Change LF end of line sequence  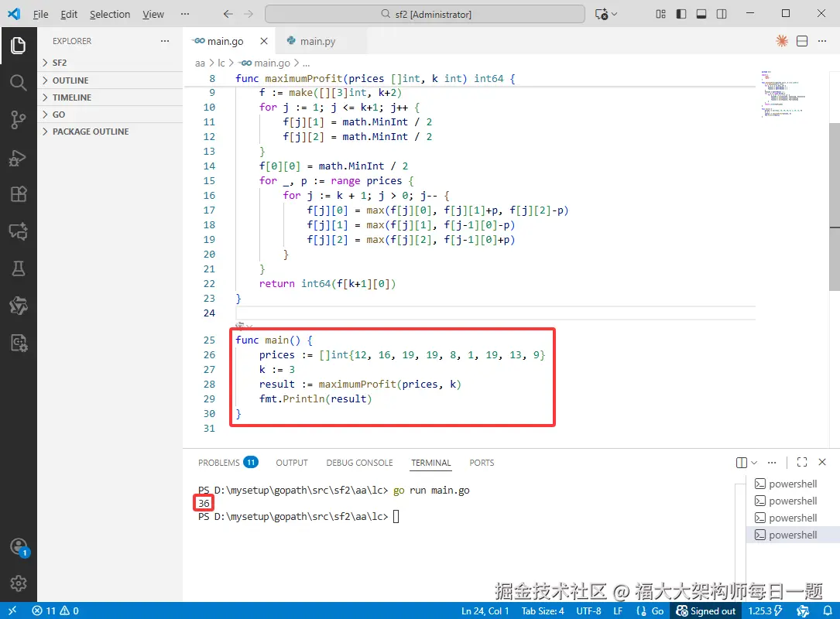coord(618,611)
